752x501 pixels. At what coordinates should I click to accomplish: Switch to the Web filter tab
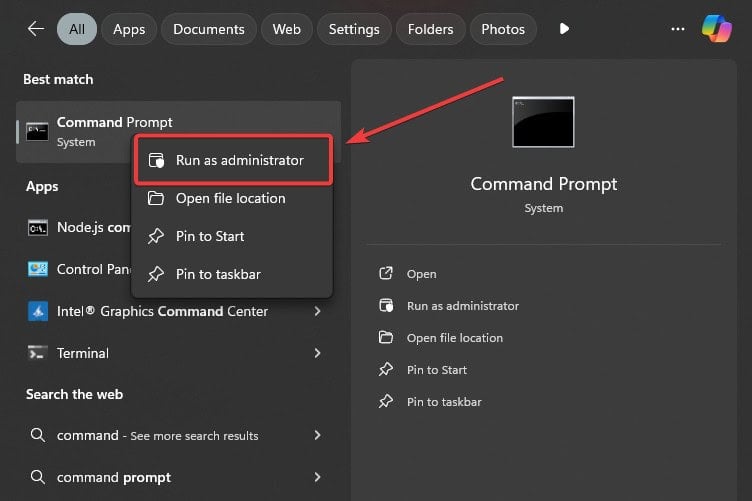click(x=287, y=29)
